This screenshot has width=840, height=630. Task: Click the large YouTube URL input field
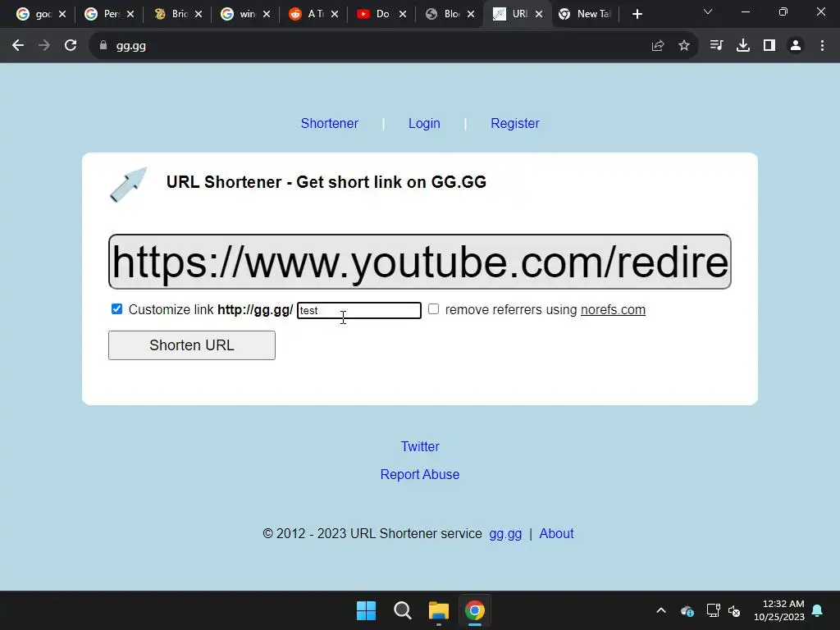coord(420,262)
